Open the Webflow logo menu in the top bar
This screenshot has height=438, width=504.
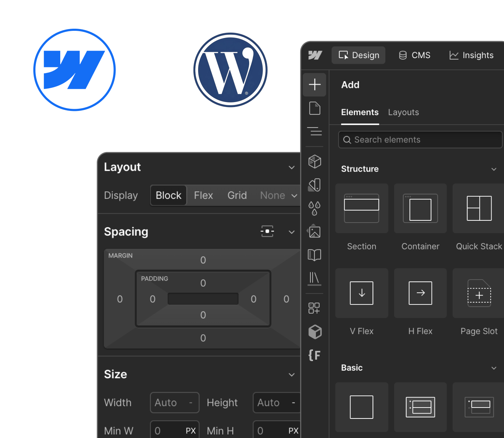(315, 55)
